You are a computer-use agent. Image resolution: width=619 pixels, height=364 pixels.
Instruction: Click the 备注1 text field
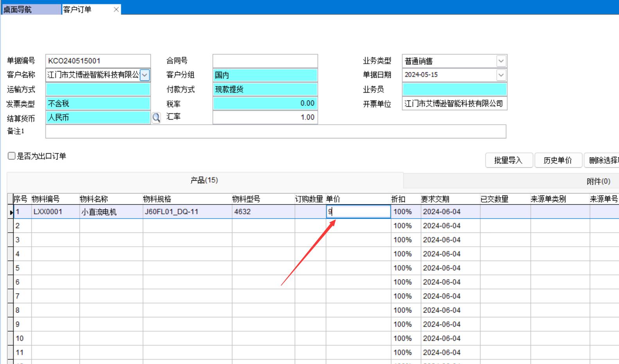tap(276, 131)
